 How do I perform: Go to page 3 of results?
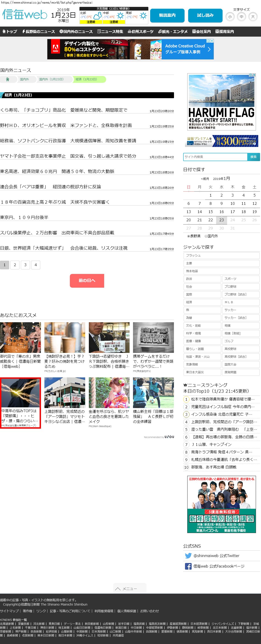point(25,265)
